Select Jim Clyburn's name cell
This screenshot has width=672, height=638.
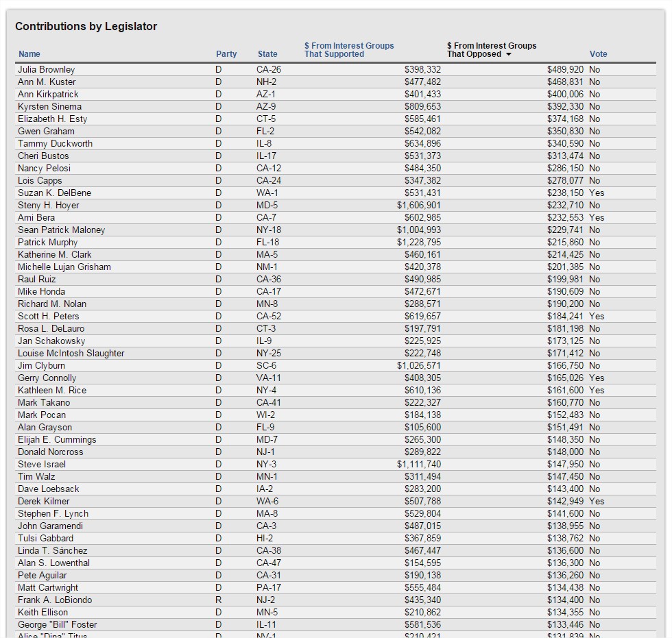[x=41, y=366]
